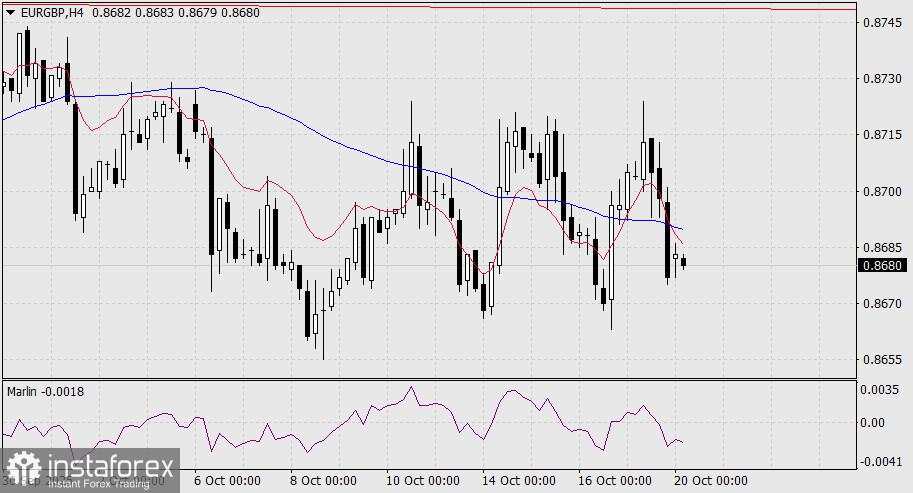This screenshot has height=493, width=913.
Task: Click the 0.0035 oscillator scale label
Action: click(x=880, y=389)
